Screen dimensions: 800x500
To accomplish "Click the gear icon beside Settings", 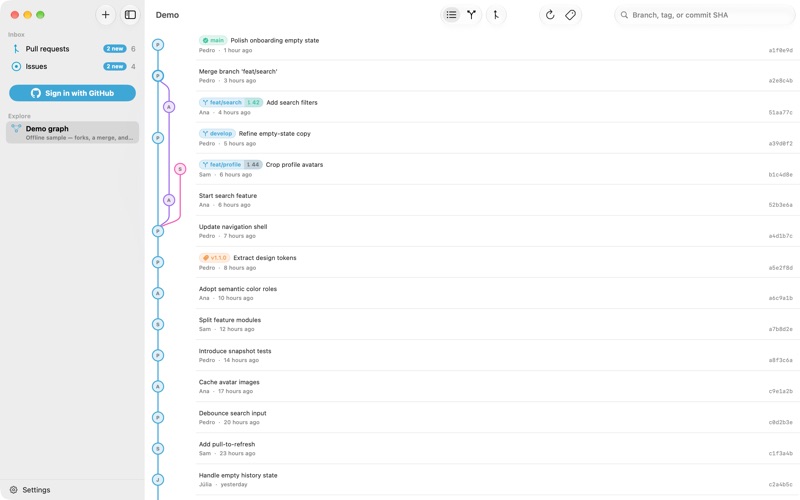I will coord(14,490).
